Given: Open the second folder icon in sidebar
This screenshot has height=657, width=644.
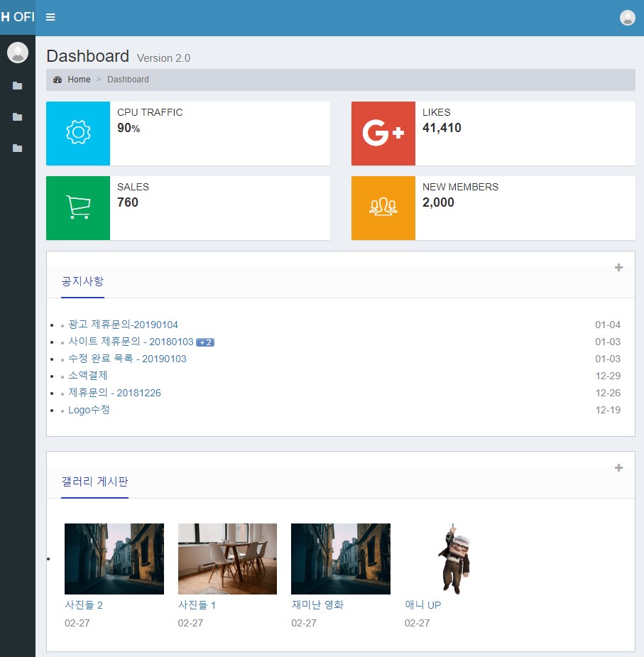Looking at the screenshot, I should click(x=17, y=117).
